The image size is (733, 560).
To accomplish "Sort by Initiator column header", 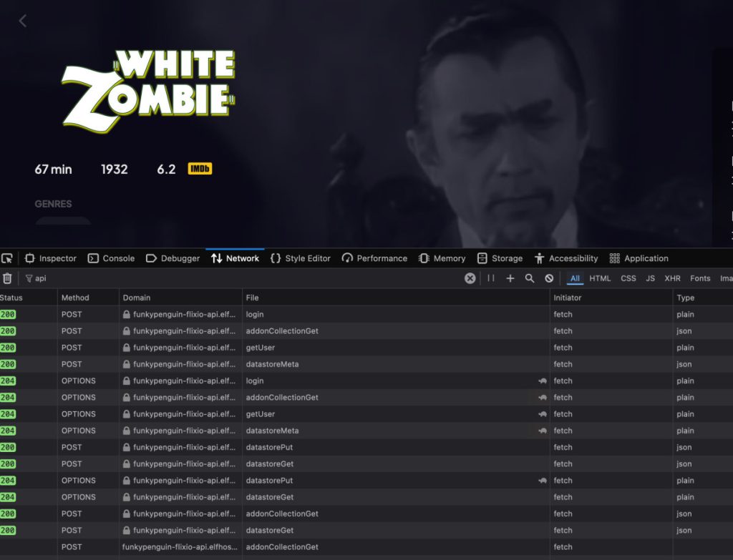I will pyautogui.click(x=611, y=298).
